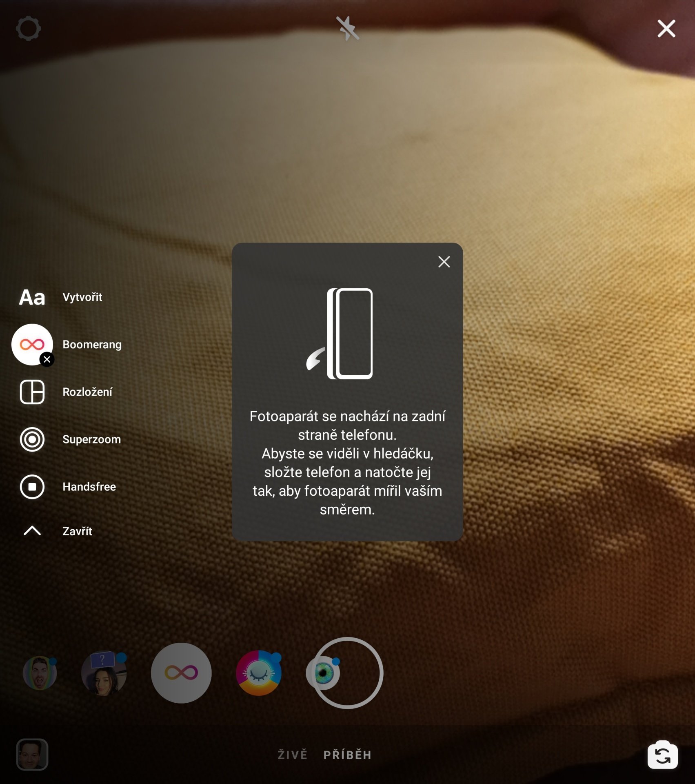695x784 pixels.
Task: Click the Zavřít label
Action: (77, 531)
